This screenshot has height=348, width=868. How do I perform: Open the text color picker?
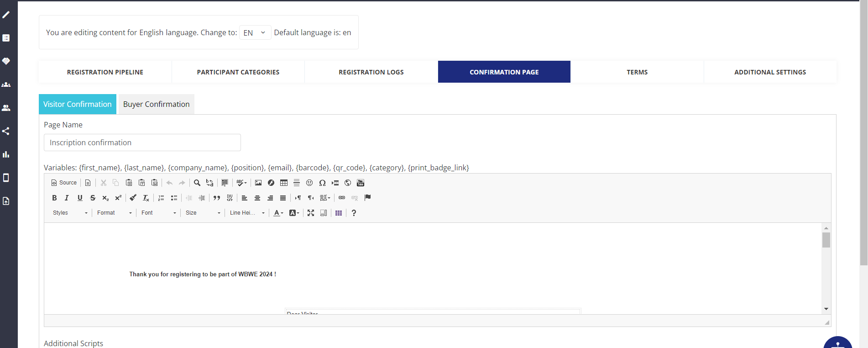tap(278, 213)
